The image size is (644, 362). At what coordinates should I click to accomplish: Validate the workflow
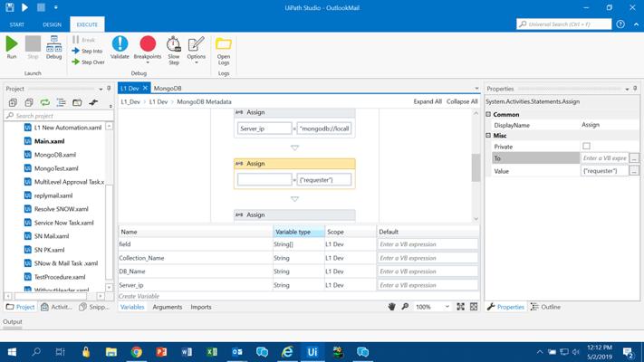[120, 48]
